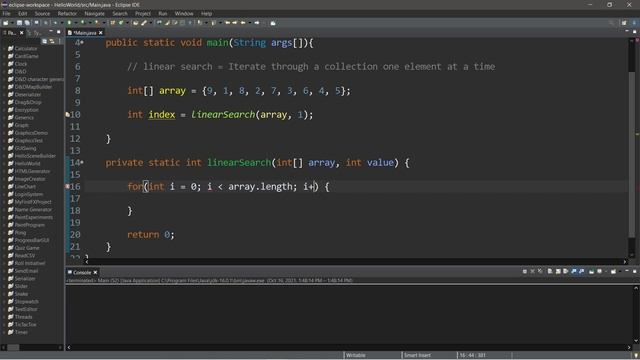The image size is (640, 360).
Task: Click the Back navigation arrow icon
Action: [243, 23]
